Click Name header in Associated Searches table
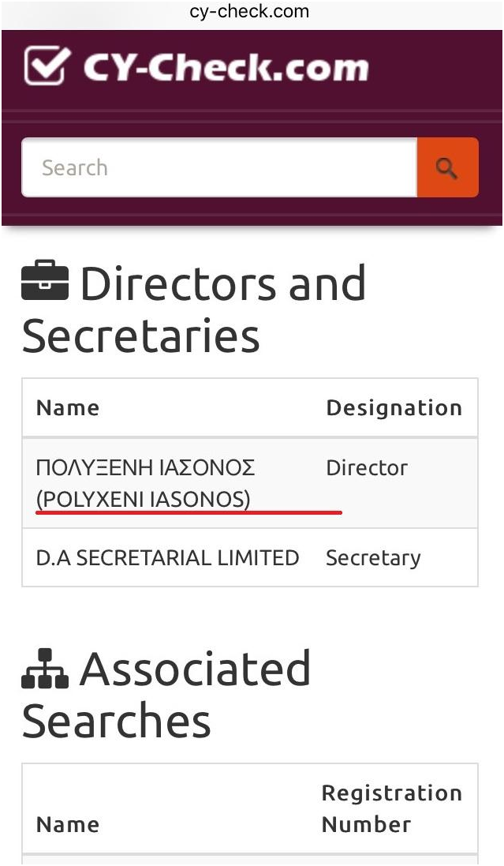Viewport: 504px width, 866px height. pos(68,824)
